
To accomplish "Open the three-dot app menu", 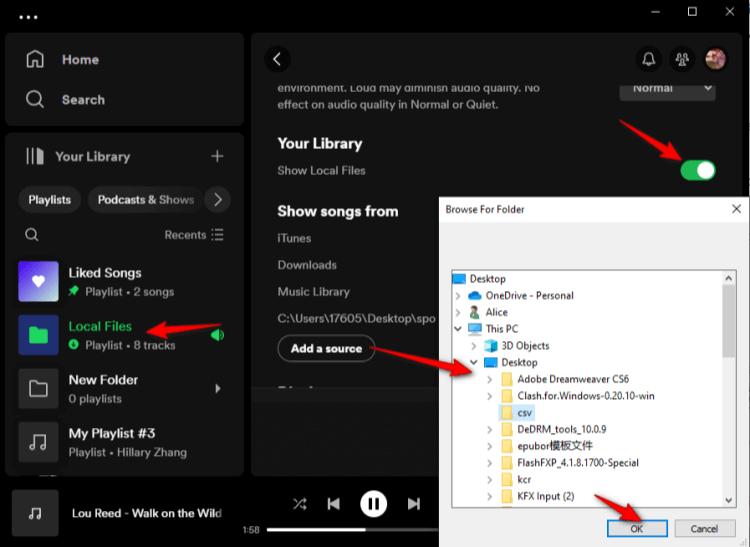I will pyautogui.click(x=28, y=17).
